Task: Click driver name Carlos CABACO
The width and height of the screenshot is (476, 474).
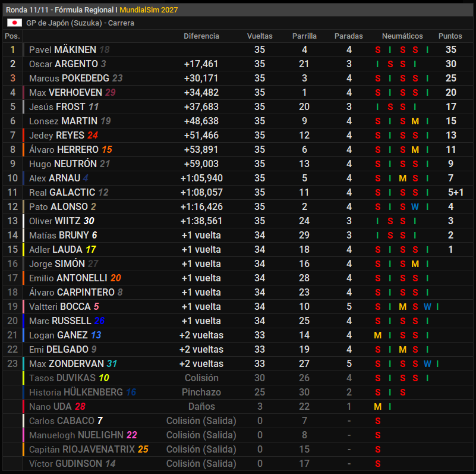Action: pyautogui.click(x=62, y=421)
